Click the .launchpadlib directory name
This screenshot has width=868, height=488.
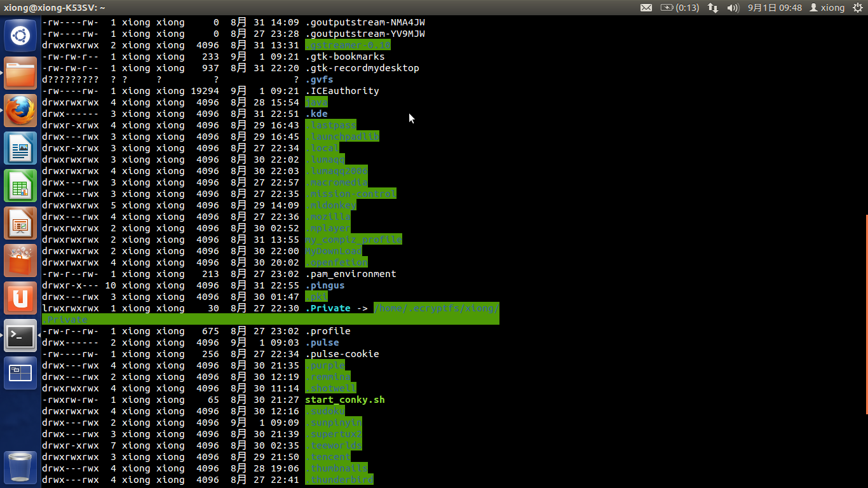coord(342,137)
